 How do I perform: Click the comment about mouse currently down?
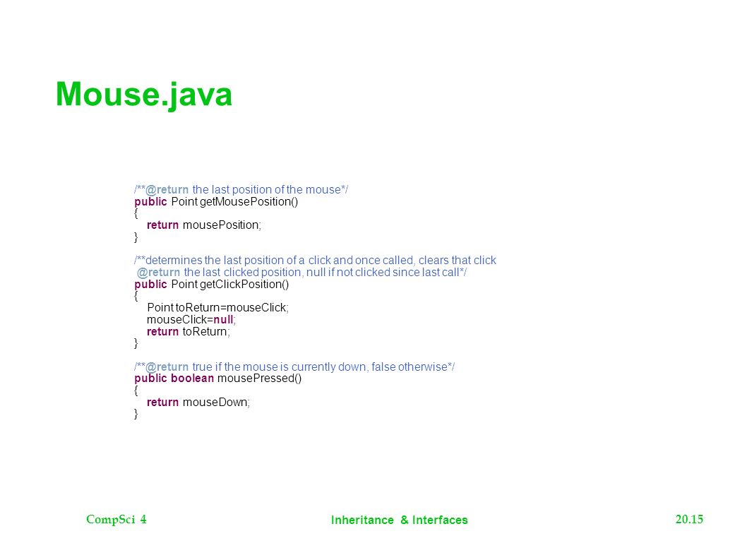294,367
